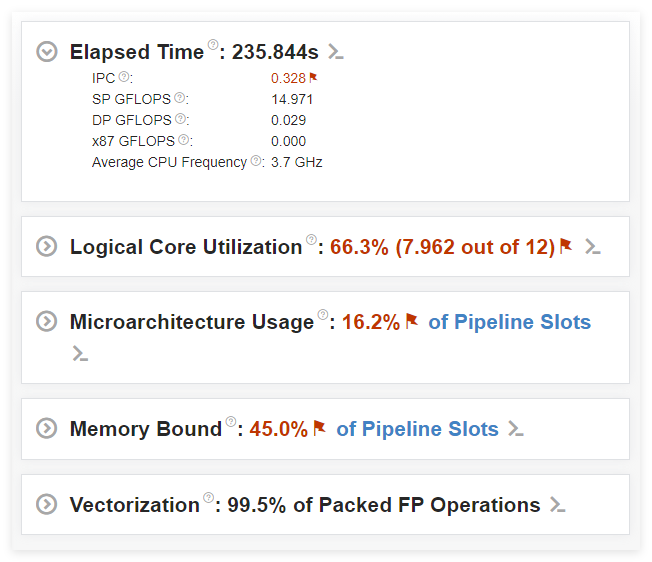Click help icon beside DP GFLOPS
This screenshot has height=562, width=652.
181,119
